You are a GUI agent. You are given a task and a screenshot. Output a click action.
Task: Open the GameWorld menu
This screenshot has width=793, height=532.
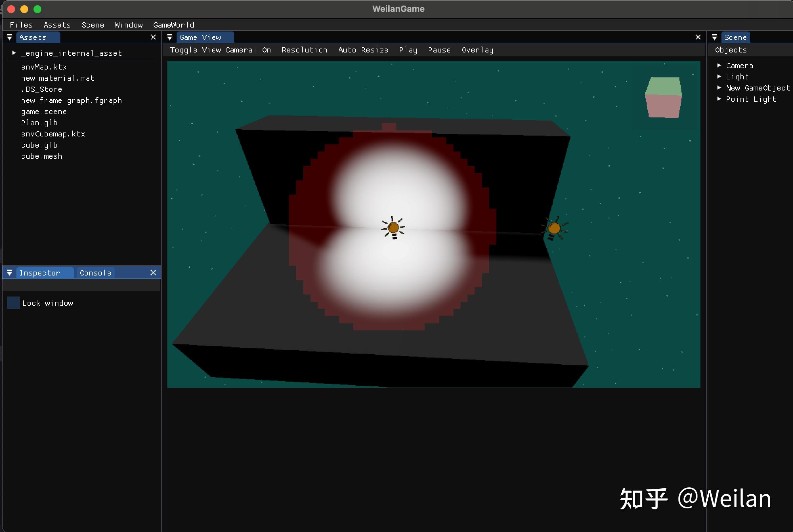[x=173, y=25]
